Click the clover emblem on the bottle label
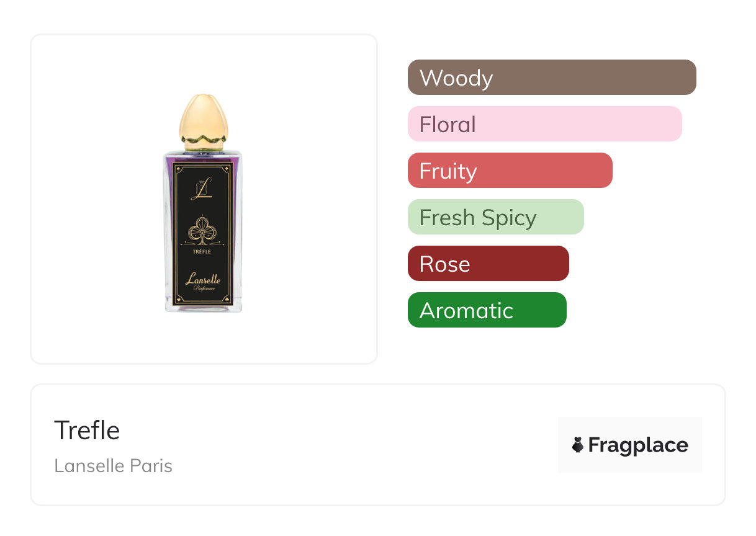 pyautogui.click(x=203, y=231)
